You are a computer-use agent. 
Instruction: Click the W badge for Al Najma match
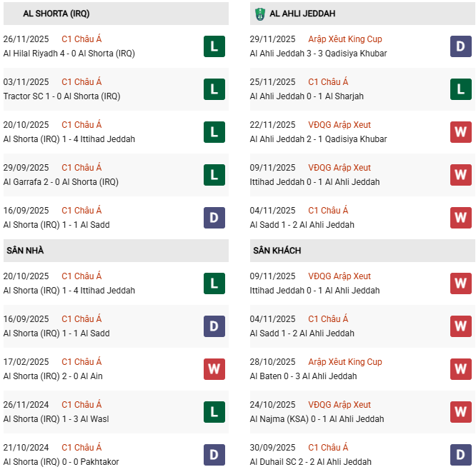click(460, 412)
